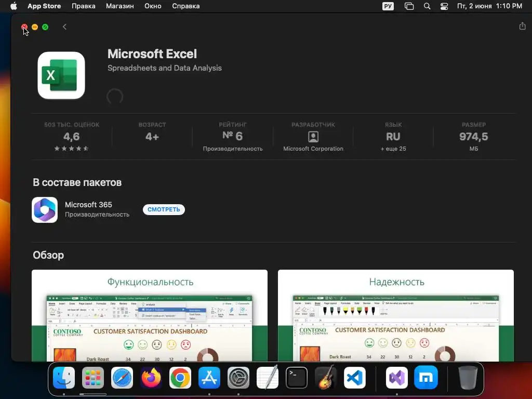
Task: Click the 4,6 rating stars
Action: coord(72,148)
